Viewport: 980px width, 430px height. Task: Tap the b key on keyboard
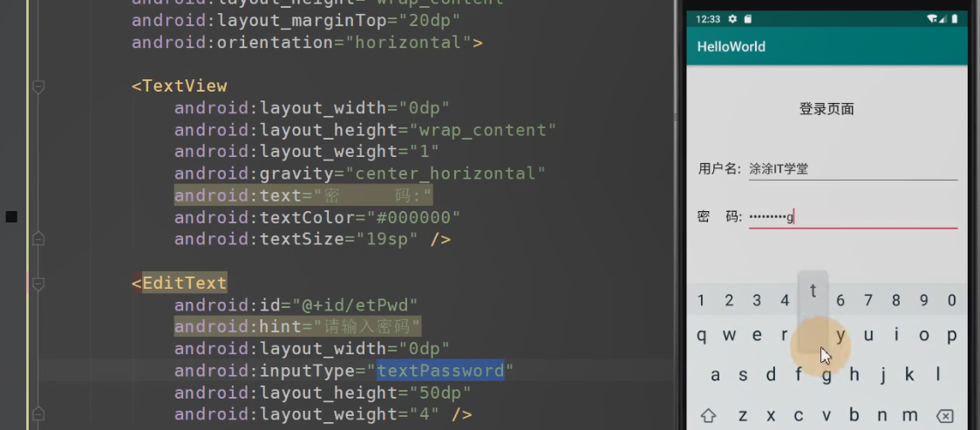click(x=854, y=416)
